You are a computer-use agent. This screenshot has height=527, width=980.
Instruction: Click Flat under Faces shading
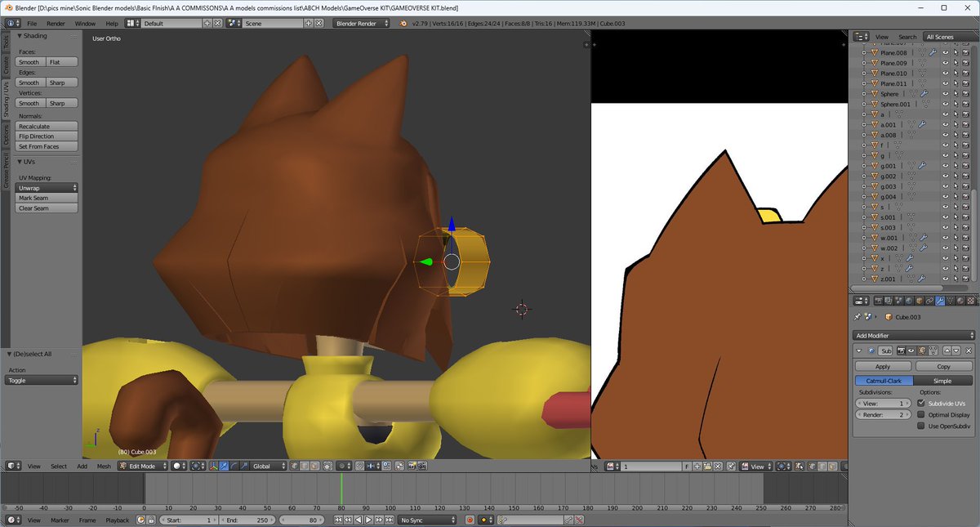61,62
